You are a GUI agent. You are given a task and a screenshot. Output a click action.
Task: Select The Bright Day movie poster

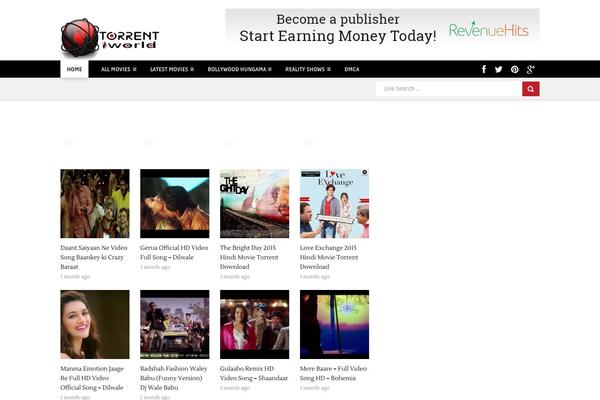pos(254,203)
